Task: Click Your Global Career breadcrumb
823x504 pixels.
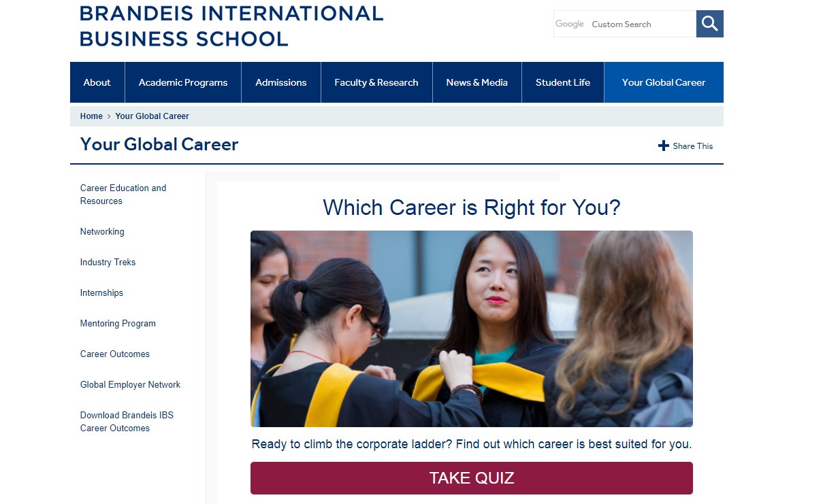Action: [152, 116]
